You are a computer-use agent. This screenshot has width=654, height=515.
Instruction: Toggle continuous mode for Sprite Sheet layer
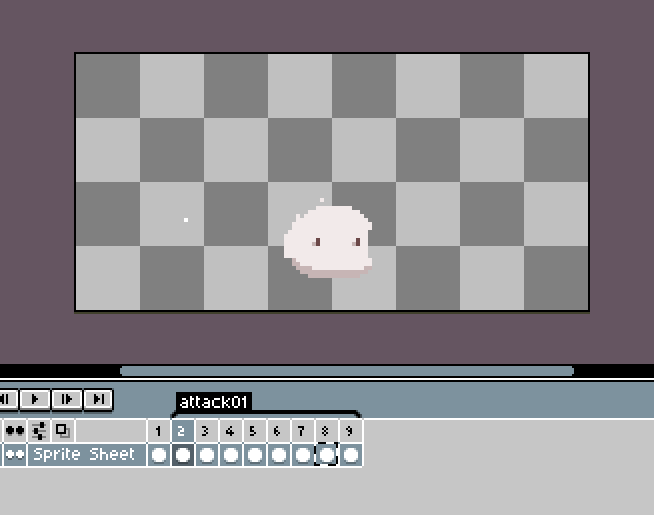[15, 455]
